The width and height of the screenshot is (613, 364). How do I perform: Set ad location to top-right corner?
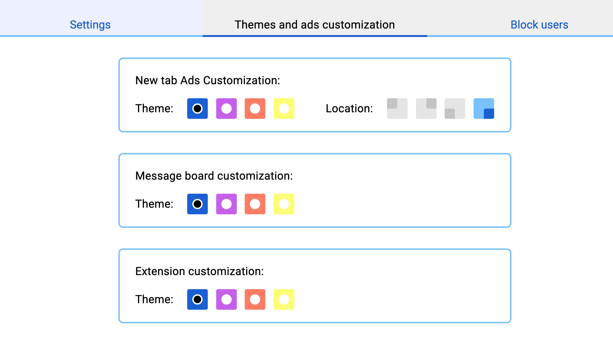pos(426,108)
